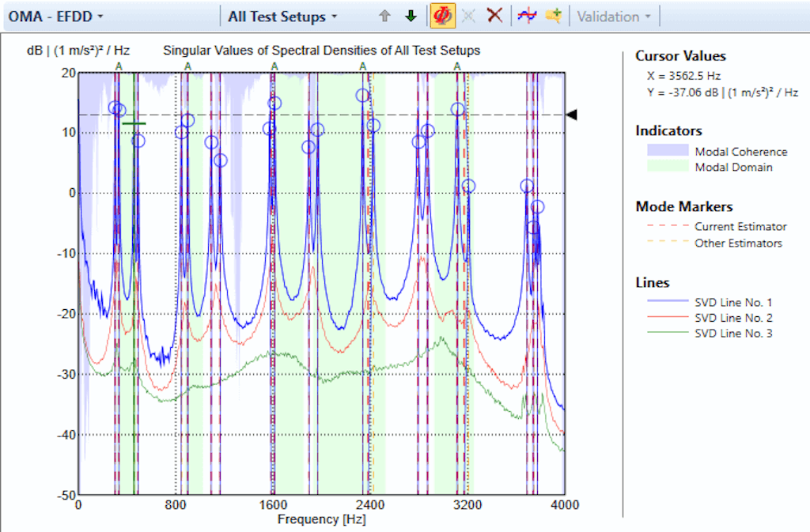Screen dimensions: 810x532
Task: Select the mode circle near 1170 Hz at 5 dB
Action: coord(220,160)
